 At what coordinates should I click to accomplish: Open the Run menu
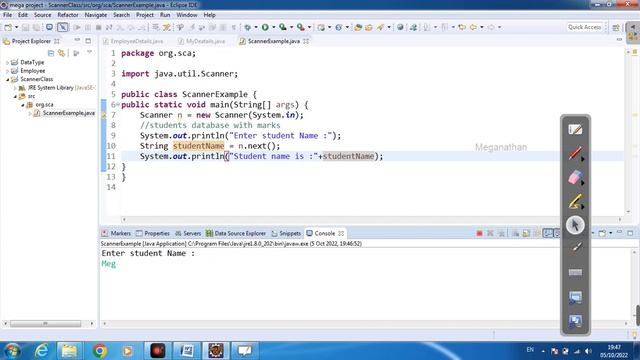click(165, 15)
